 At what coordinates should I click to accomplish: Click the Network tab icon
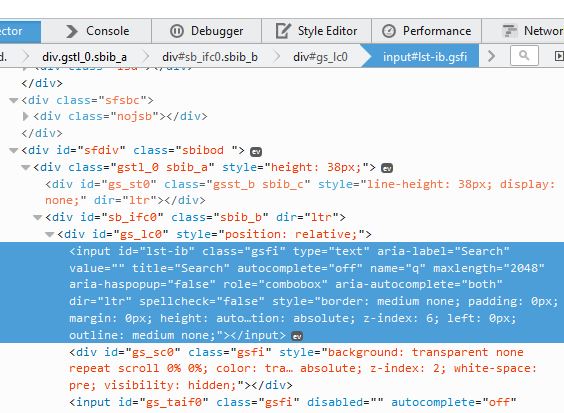(510, 31)
